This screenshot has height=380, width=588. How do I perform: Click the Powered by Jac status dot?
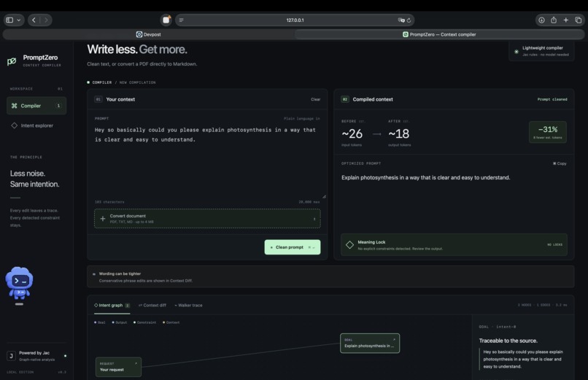point(65,356)
